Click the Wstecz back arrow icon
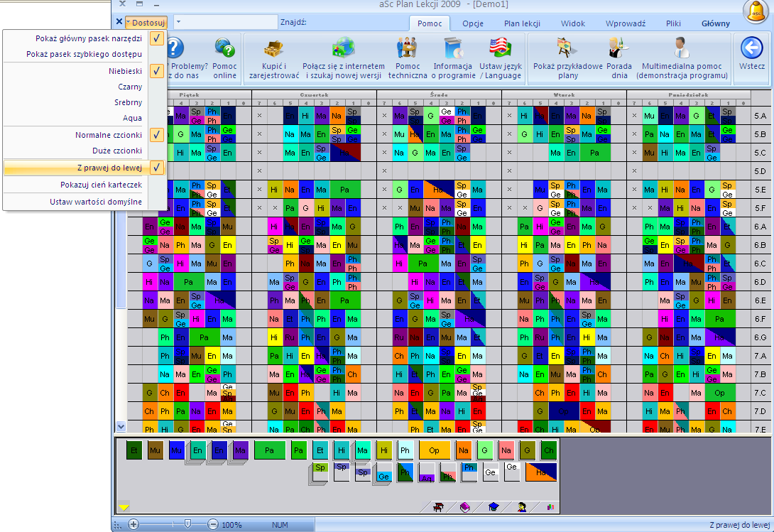Viewport: 774px width, 532px height. (751, 48)
